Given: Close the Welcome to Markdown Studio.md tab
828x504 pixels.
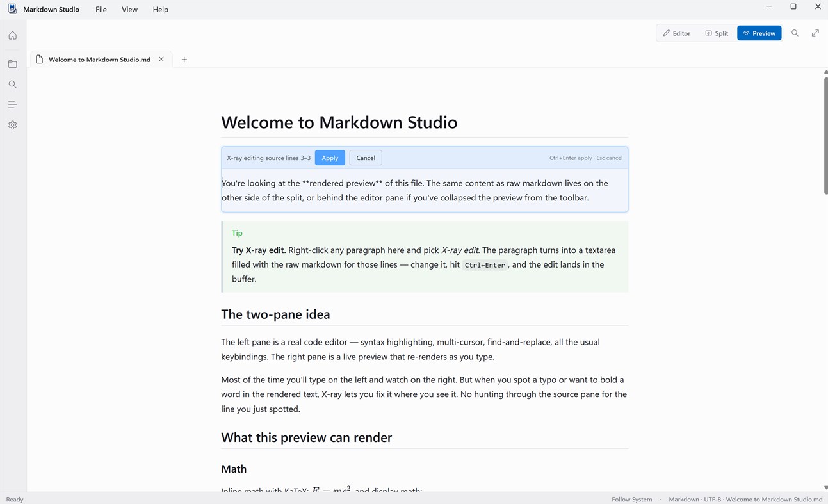Looking at the screenshot, I should [x=161, y=60].
